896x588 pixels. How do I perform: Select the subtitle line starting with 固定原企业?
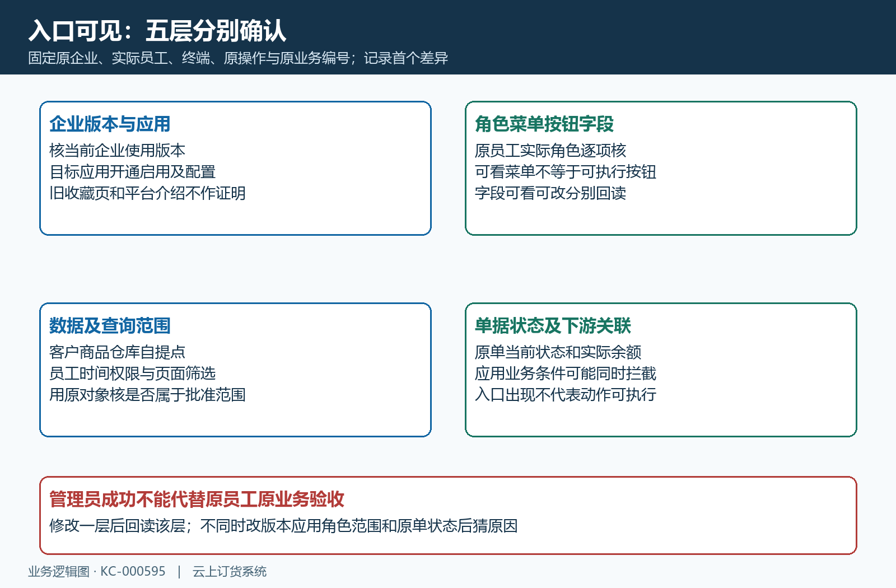point(238,58)
